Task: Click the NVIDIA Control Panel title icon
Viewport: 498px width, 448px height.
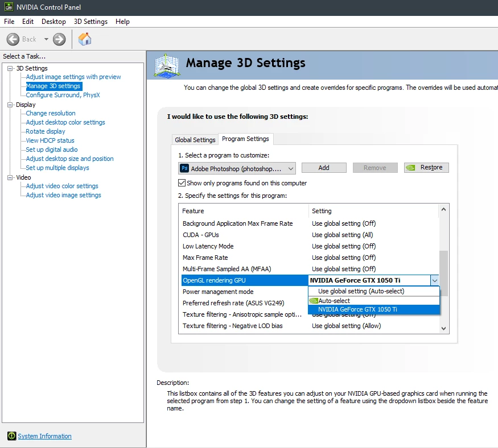Action: pyautogui.click(x=9, y=7)
